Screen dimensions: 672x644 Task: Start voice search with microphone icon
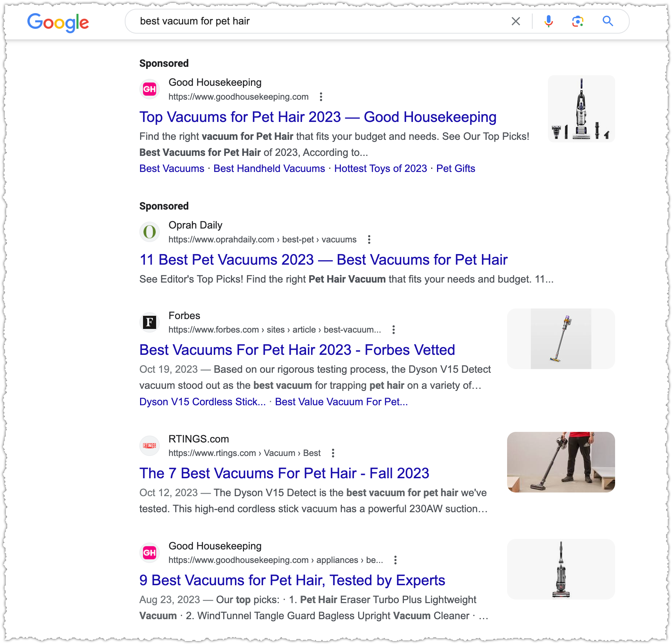tap(548, 21)
